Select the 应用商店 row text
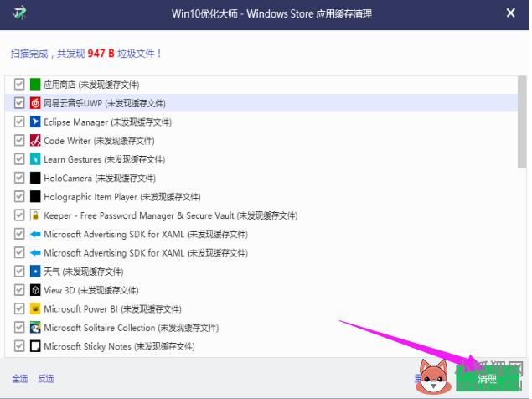Screen dimensions: 532x399 click(x=91, y=85)
